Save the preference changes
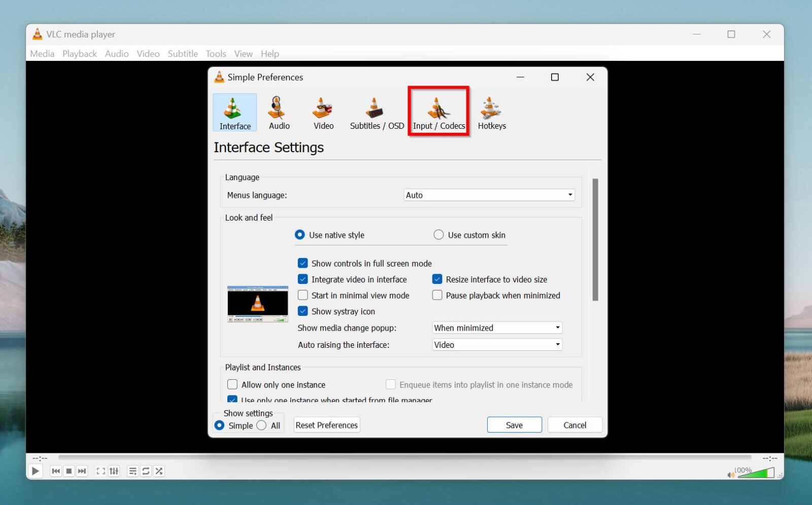 (x=514, y=425)
